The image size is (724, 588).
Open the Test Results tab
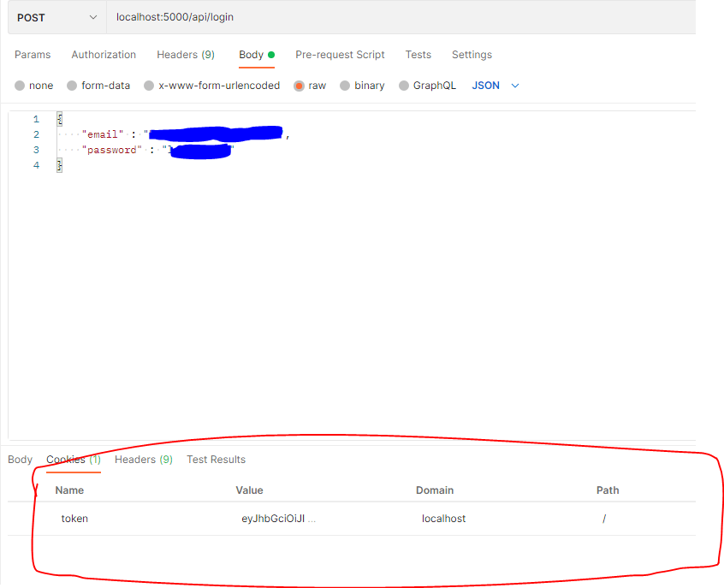click(216, 459)
